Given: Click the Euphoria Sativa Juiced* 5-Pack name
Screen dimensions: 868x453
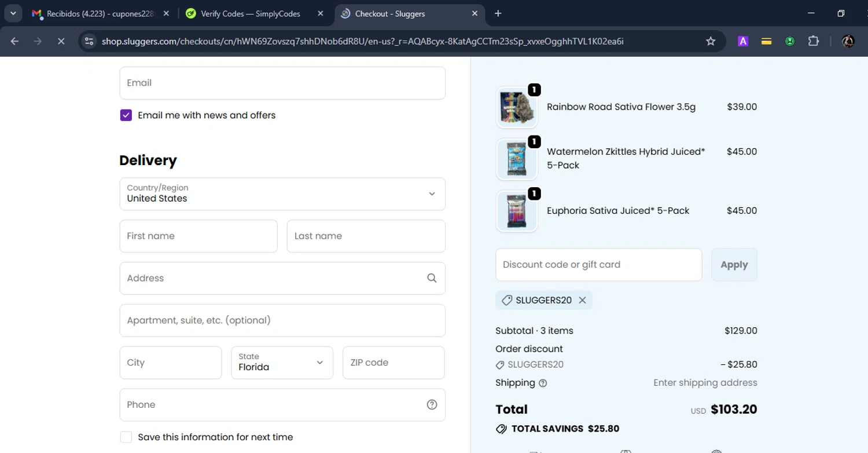Looking at the screenshot, I should tap(618, 211).
